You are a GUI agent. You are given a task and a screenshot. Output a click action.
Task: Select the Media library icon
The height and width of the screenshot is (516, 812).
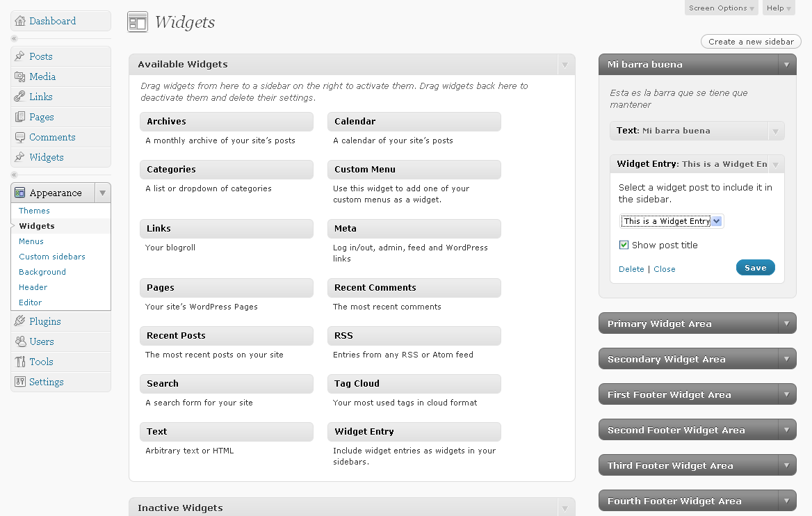[19, 76]
